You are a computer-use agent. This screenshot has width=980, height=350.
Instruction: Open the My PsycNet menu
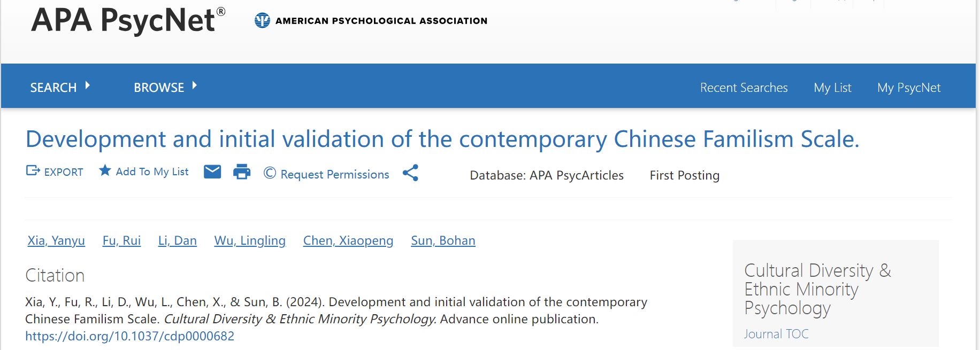coord(908,88)
